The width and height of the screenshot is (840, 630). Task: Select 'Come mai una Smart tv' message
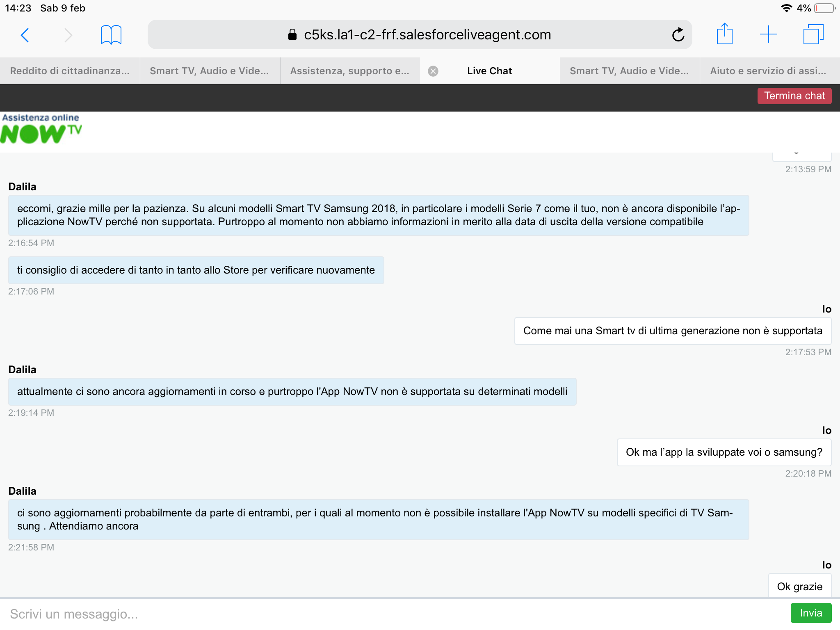673,331
